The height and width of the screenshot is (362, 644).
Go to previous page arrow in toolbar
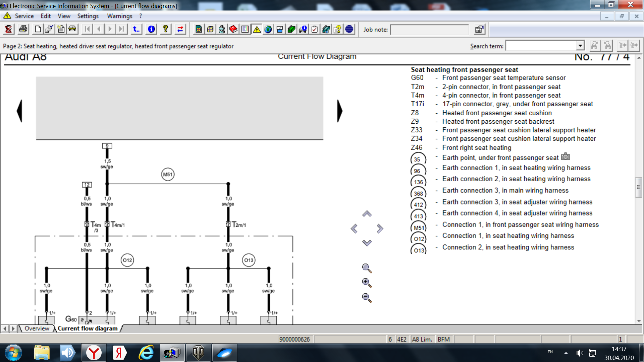(99, 29)
